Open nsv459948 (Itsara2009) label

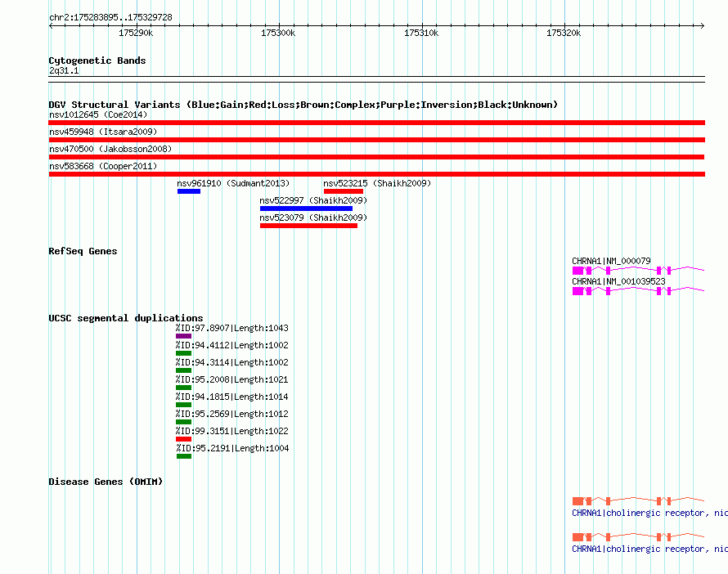point(103,132)
